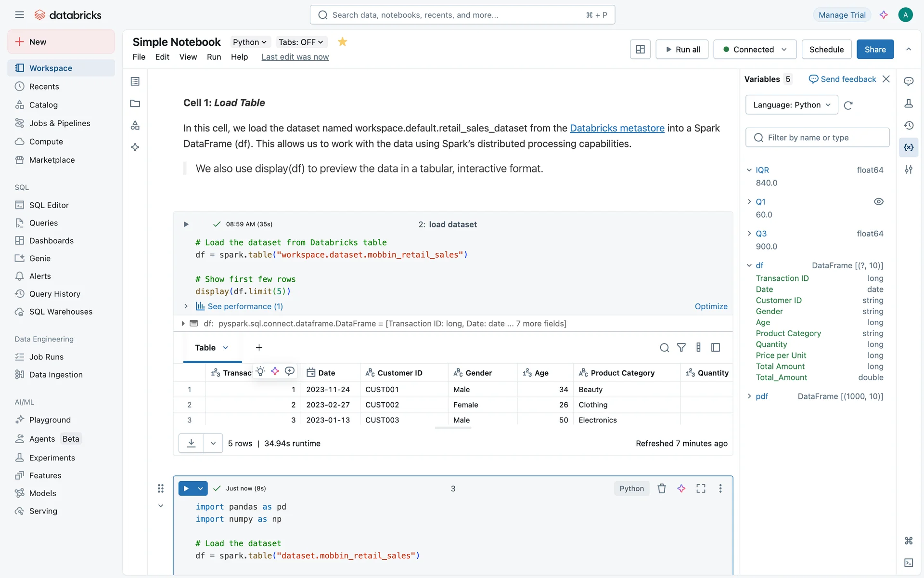Expand cell 3 to fullscreen
Screen dimensions: 924x578
[x=701, y=488]
